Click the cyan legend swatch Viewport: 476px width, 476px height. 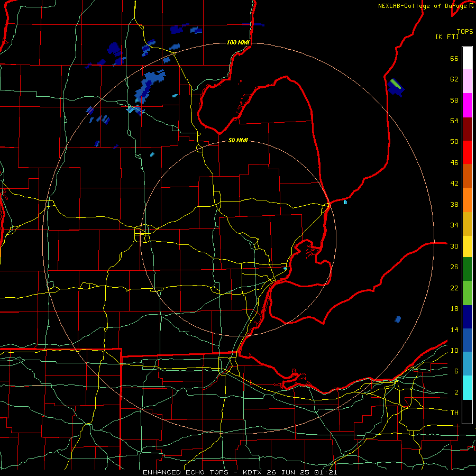coord(467,388)
